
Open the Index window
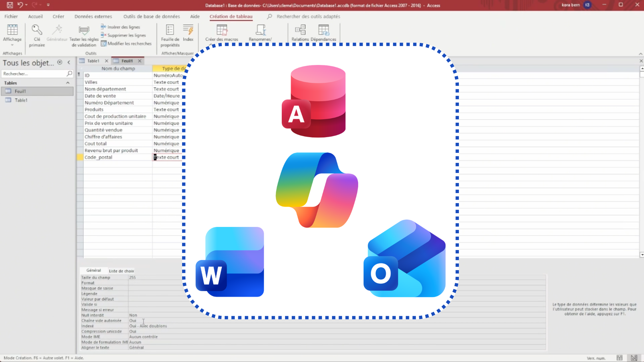tap(188, 34)
